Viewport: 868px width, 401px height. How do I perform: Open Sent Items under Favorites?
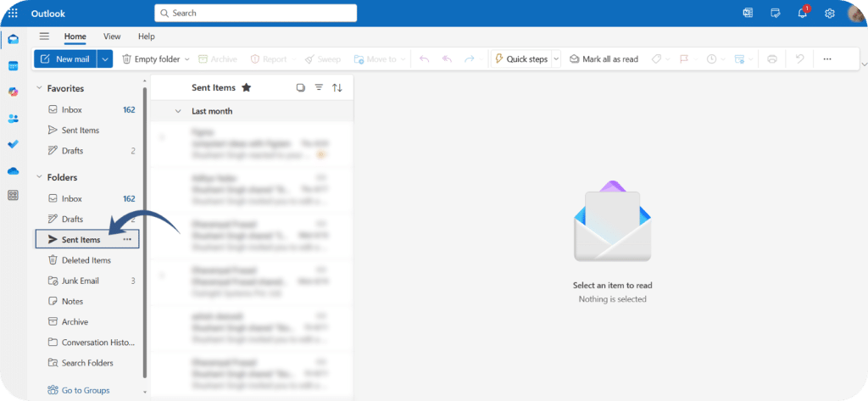tap(86, 131)
